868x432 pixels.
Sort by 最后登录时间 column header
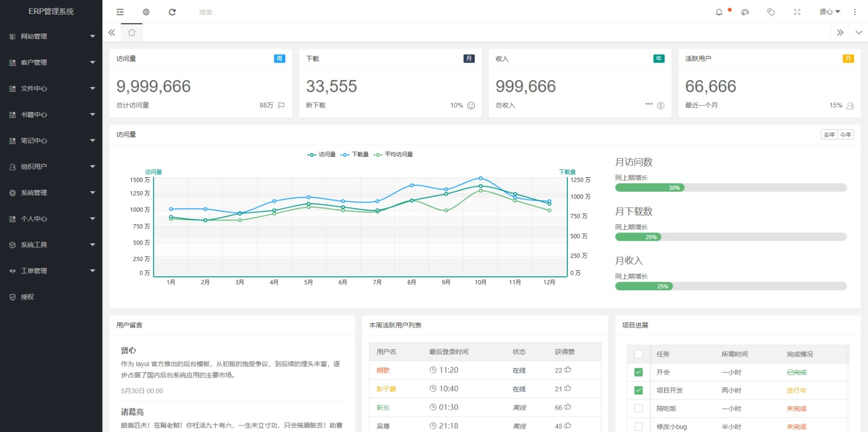pyautogui.click(x=449, y=352)
